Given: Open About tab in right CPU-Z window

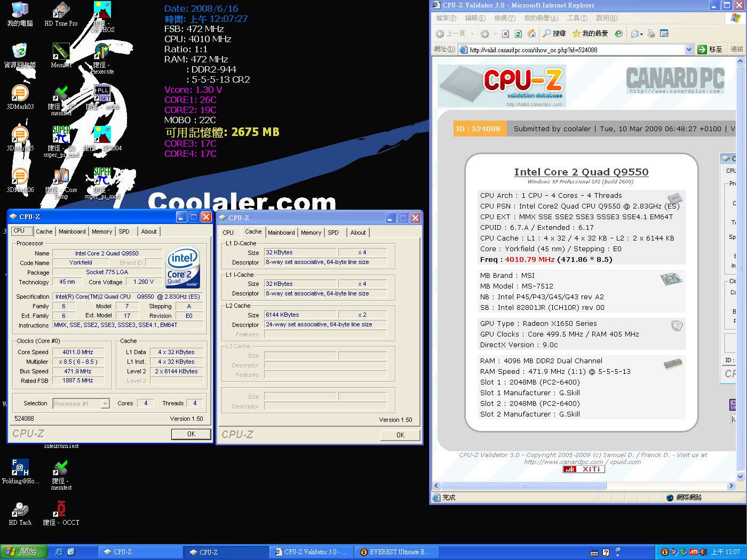Looking at the screenshot, I should point(358,233).
